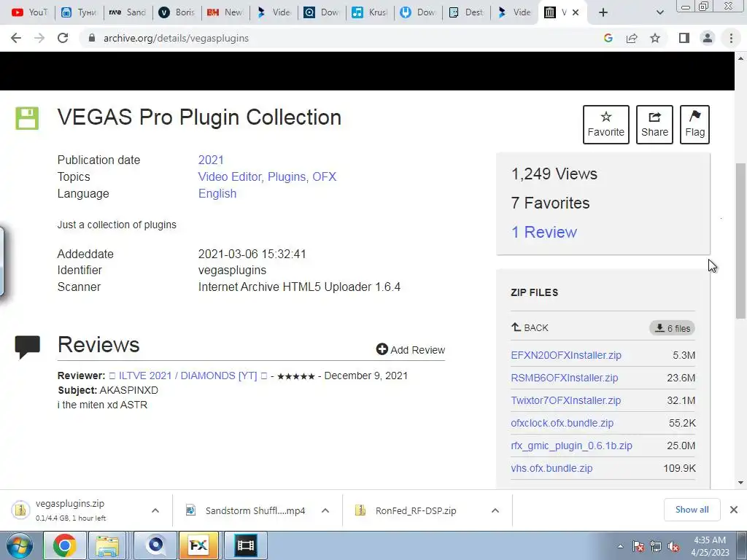Screen dimensions: 747x560
Task: Go back using the browser back arrow
Action: pyautogui.click(x=16, y=38)
